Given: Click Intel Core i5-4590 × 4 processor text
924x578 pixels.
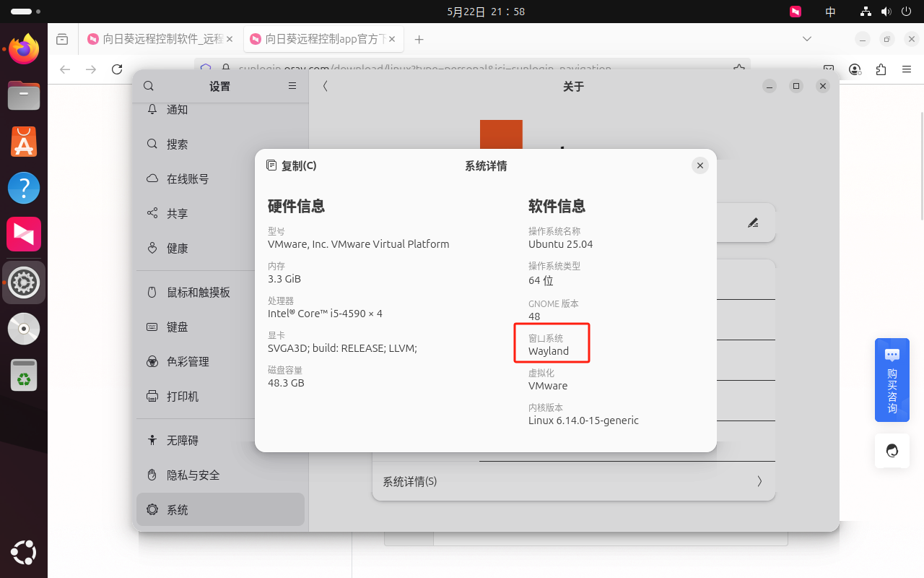Looking at the screenshot, I should 325,314.
